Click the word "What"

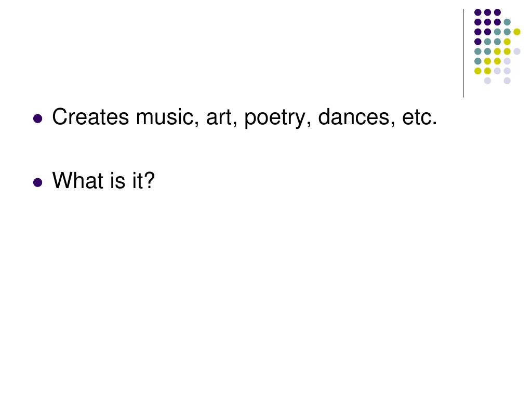tap(78, 180)
